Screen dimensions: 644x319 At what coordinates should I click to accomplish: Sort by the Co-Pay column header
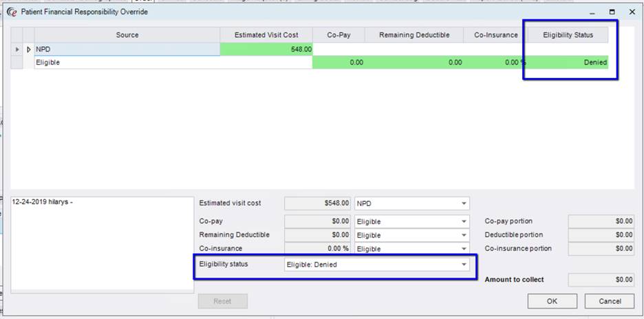(338, 35)
